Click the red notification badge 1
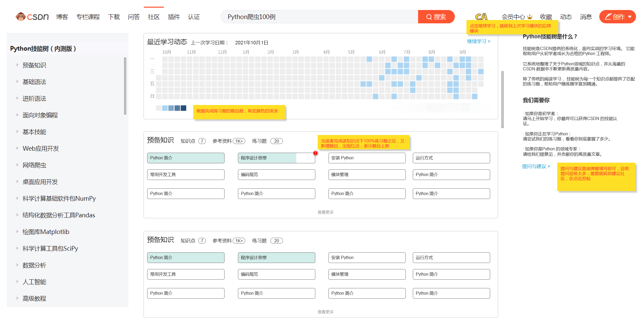This screenshot has width=644, height=318. [x=315, y=153]
